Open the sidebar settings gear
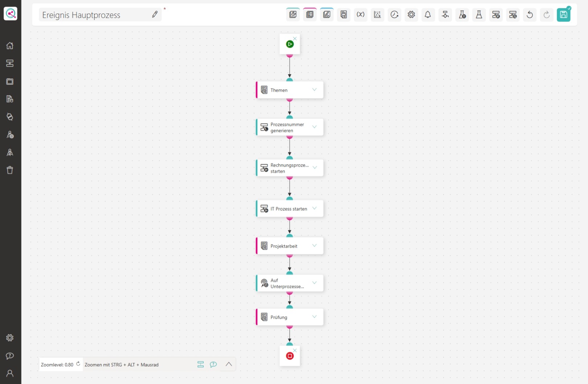Viewport: 588px width, 384px height. coord(10,338)
